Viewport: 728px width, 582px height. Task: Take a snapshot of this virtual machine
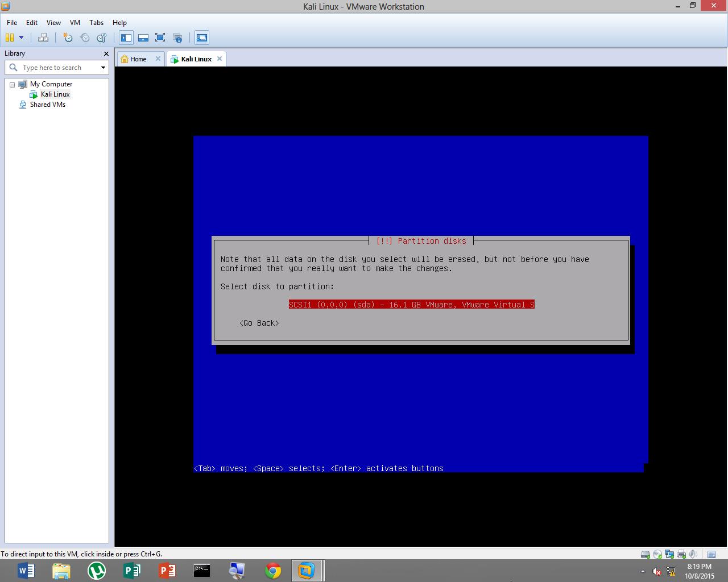point(68,38)
